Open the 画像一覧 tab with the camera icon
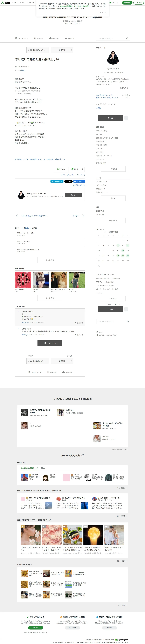145x644 pixels. coord(54,39)
